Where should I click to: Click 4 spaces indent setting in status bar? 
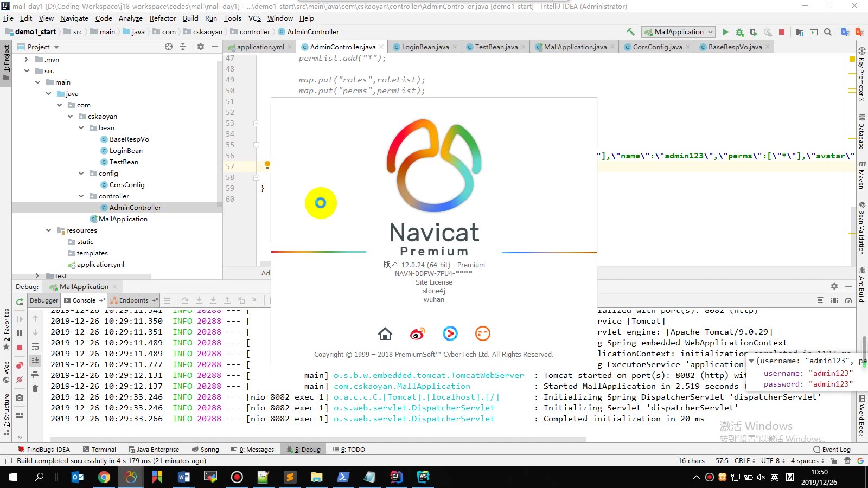(x=807, y=461)
